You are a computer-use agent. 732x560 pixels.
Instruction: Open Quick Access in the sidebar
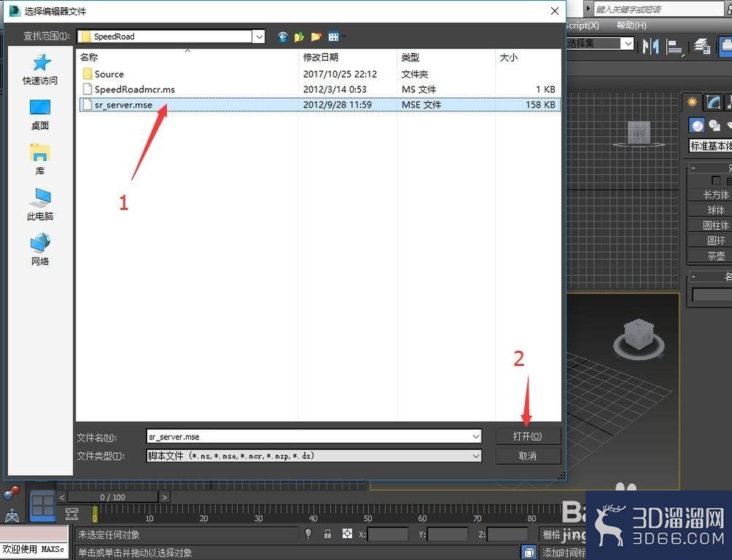coord(40,70)
